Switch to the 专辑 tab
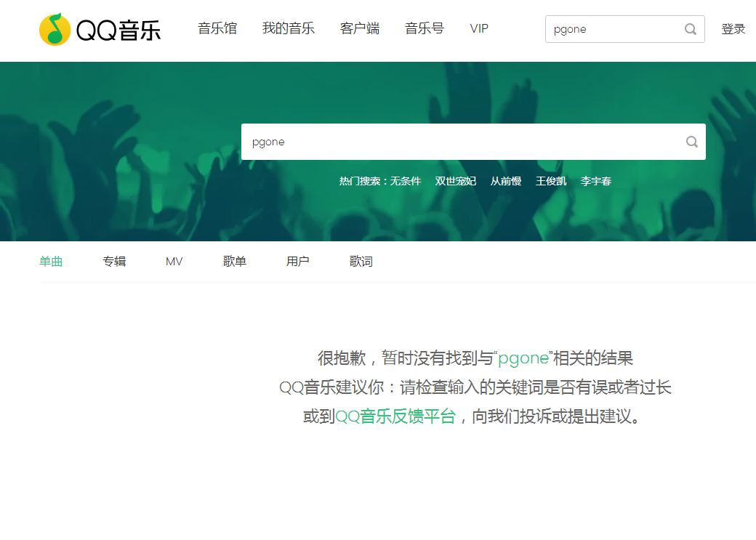Screen dimensions: 756x540 pyautogui.click(x=114, y=261)
